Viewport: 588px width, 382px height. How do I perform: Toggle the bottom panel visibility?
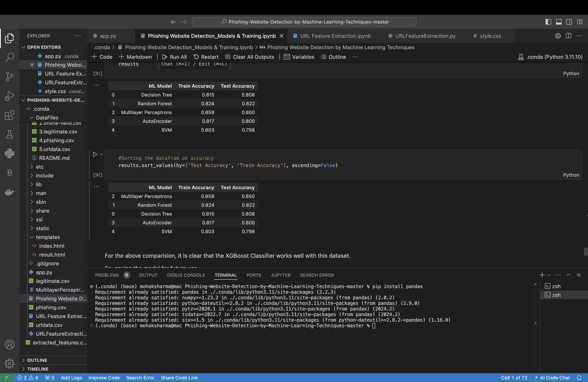pyautogui.click(x=559, y=22)
